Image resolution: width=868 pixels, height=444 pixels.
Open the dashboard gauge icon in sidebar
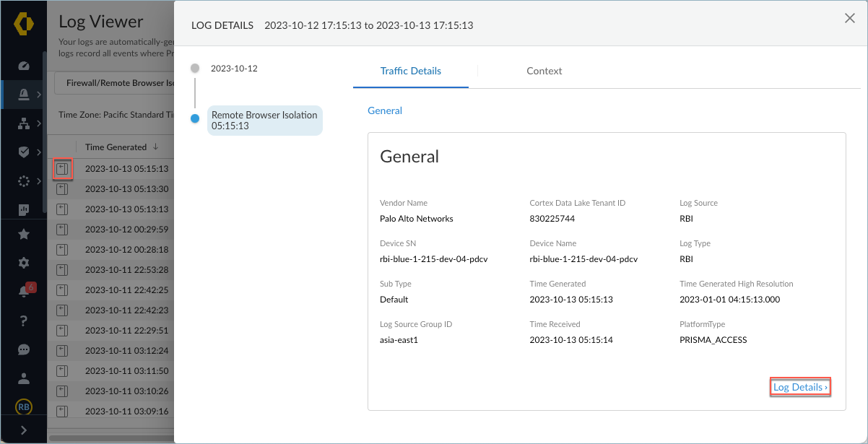(x=24, y=66)
